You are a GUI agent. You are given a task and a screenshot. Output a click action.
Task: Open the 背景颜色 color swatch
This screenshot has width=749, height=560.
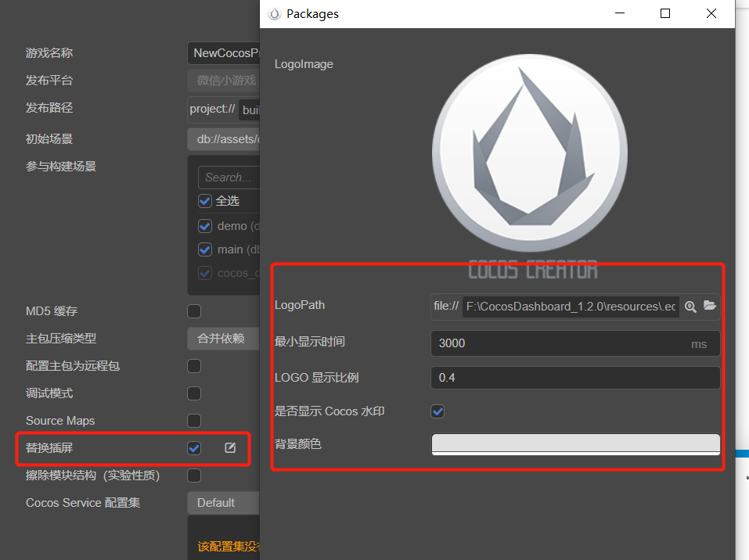[x=575, y=444]
